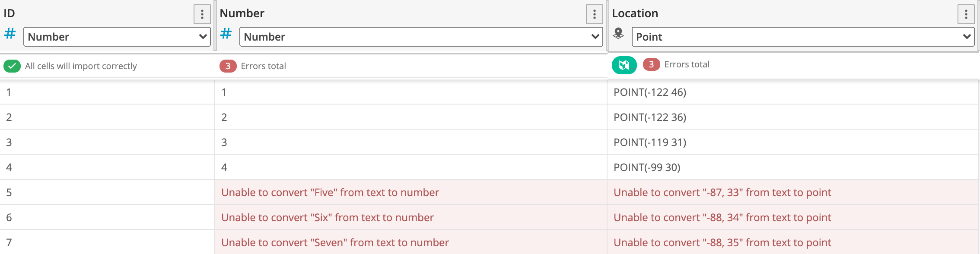Click the Location column header name

coord(635,13)
